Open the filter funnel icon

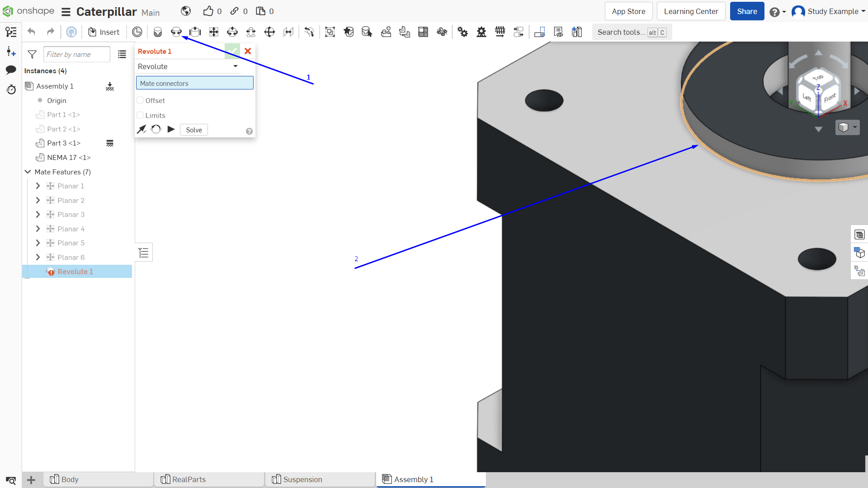point(32,55)
